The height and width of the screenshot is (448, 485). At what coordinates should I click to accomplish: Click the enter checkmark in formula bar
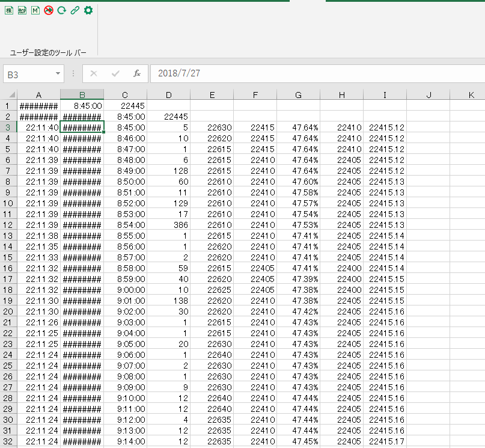tap(115, 73)
